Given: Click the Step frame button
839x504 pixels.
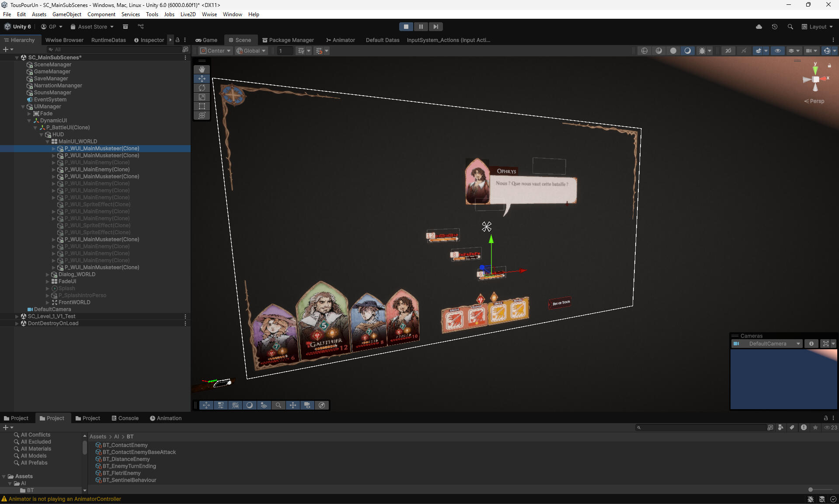Looking at the screenshot, I should click(x=435, y=27).
